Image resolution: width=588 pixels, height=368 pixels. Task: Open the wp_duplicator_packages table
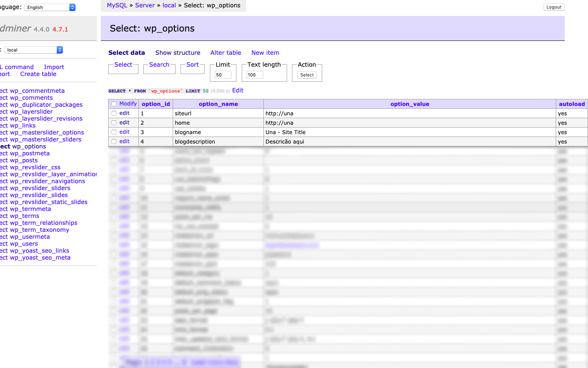[46, 105]
